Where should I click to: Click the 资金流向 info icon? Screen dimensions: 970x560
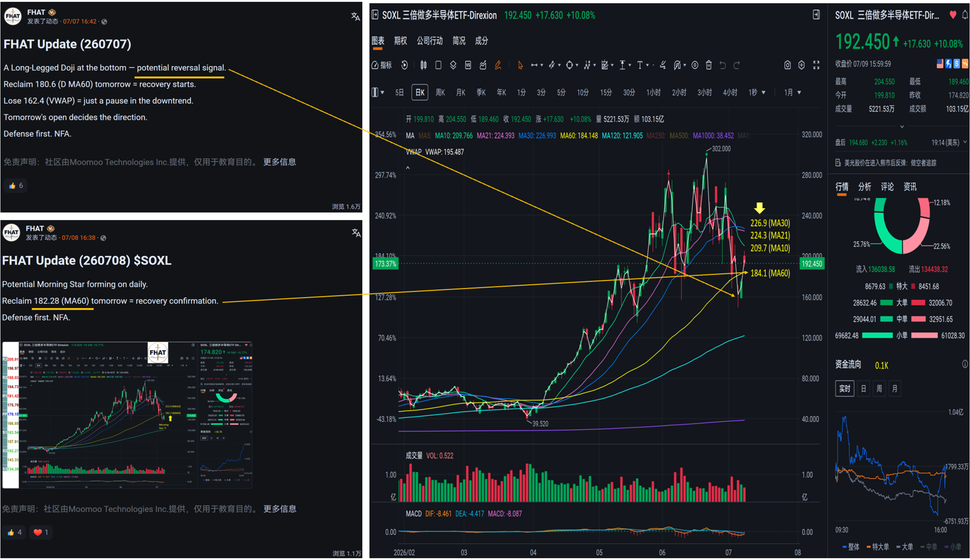coord(965,364)
